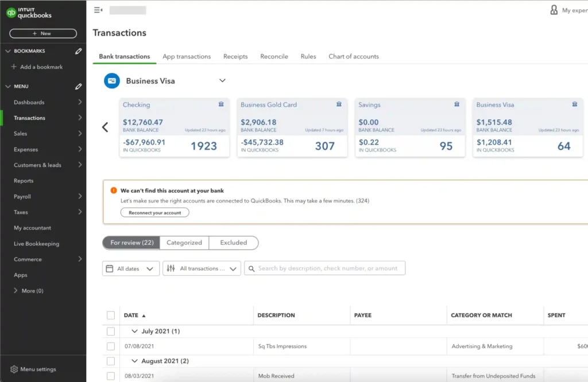Check the July 2021 group checkbox
This screenshot has height=382, width=588.
(111, 332)
